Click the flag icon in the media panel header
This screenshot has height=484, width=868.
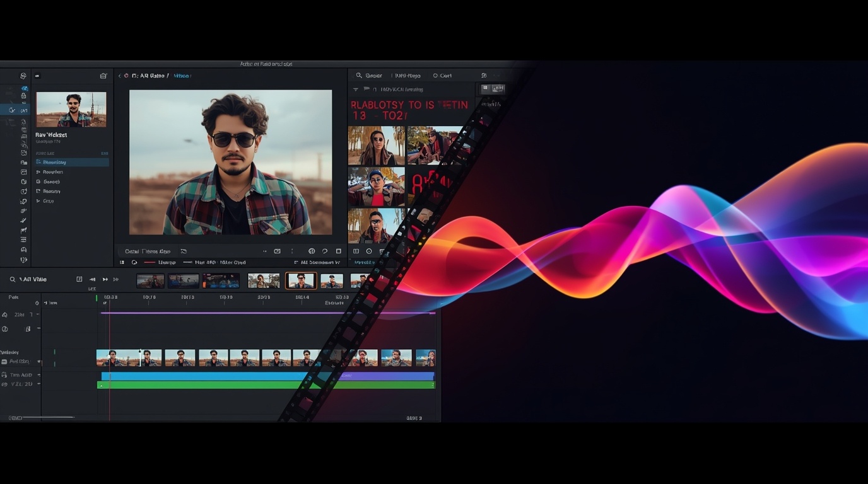pos(367,89)
